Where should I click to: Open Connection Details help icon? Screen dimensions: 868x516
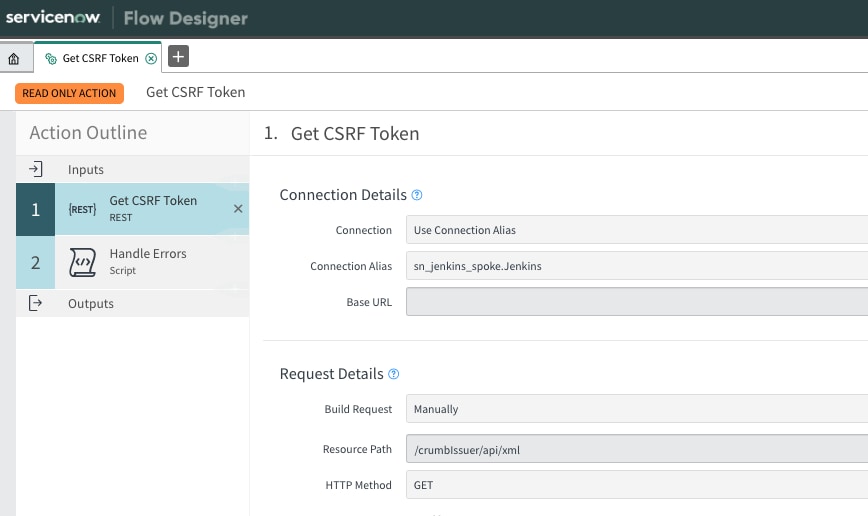(x=417, y=195)
